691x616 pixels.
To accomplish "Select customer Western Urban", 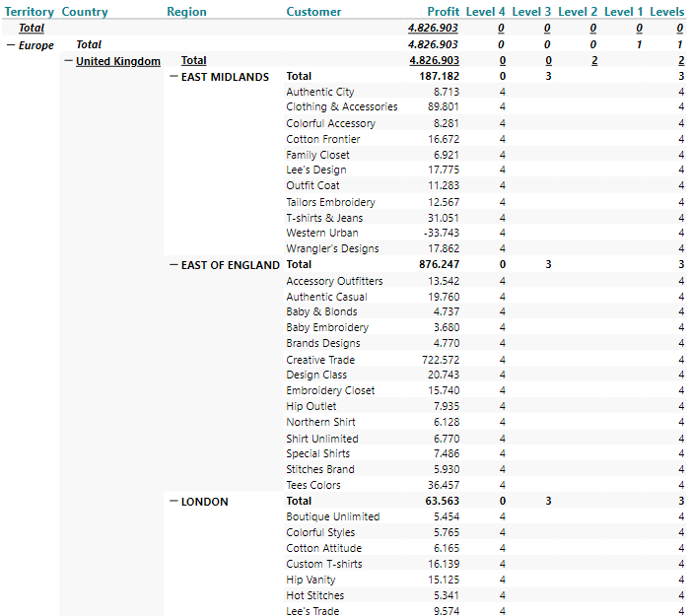I will click(322, 233).
